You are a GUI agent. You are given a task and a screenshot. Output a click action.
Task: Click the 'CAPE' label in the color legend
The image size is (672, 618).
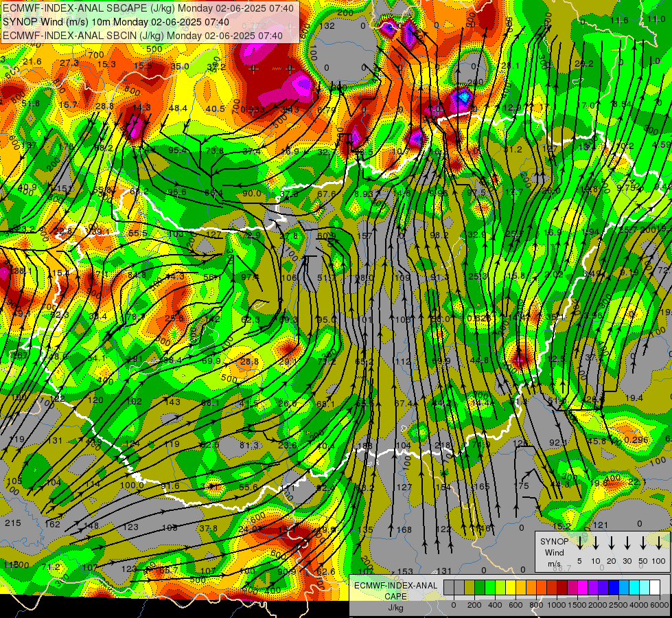[395, 597]
